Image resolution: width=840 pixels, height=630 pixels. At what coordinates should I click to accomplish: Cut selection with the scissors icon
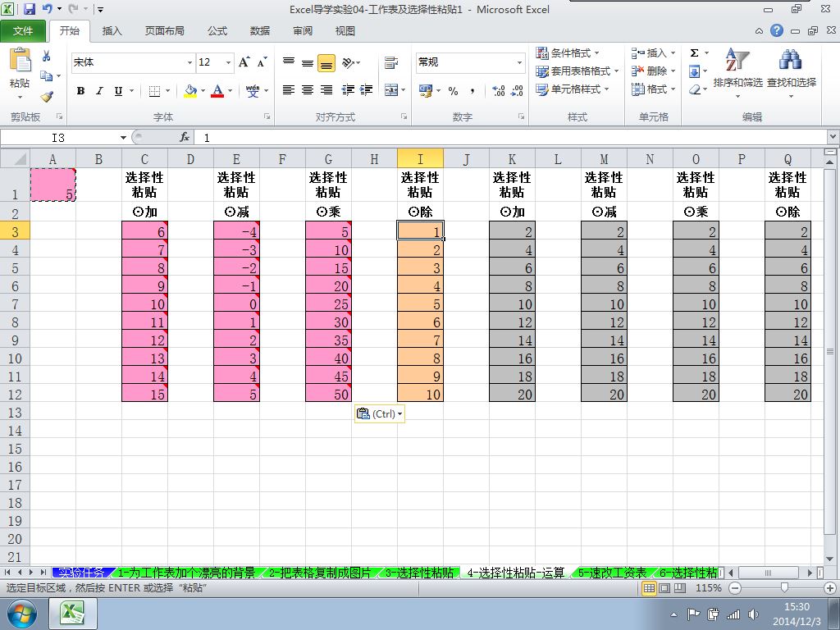coord(47,56)
